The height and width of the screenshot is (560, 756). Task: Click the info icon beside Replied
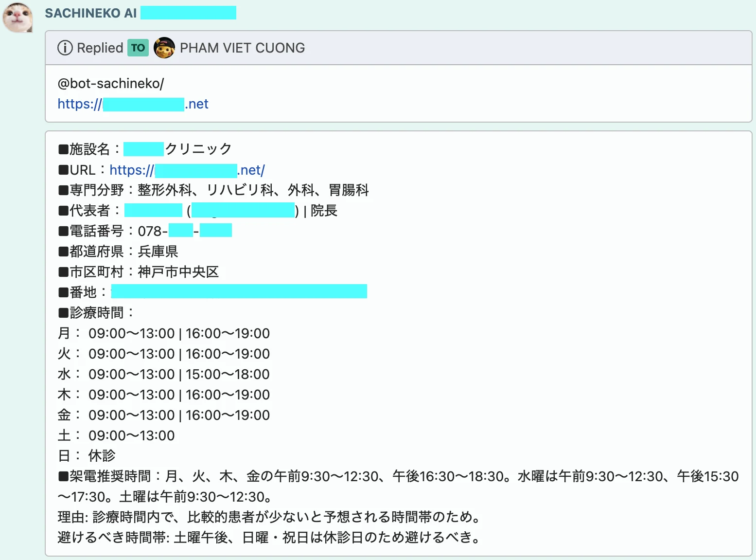[x=65, y=48]
